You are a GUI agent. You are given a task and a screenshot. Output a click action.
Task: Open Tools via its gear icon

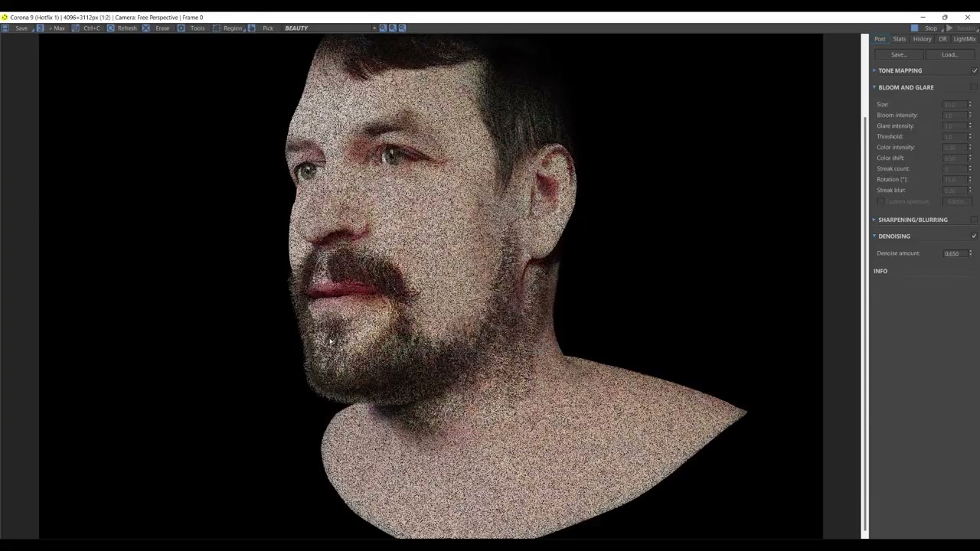181,28
